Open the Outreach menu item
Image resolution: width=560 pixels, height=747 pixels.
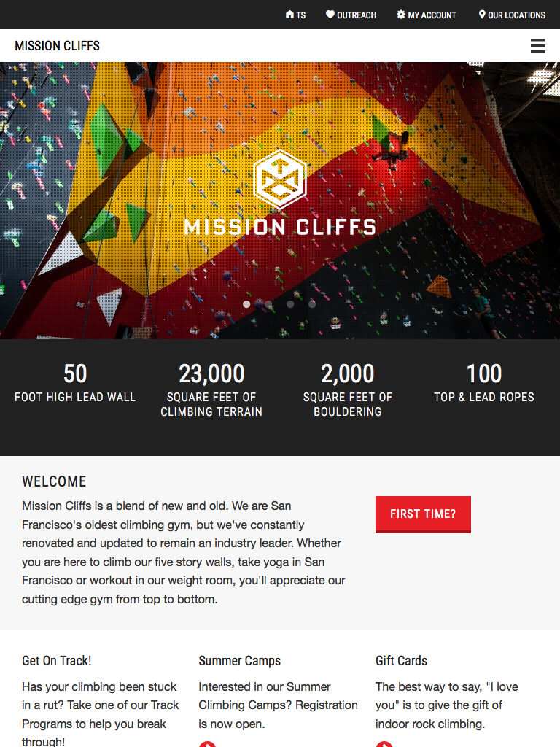(357, 15)
